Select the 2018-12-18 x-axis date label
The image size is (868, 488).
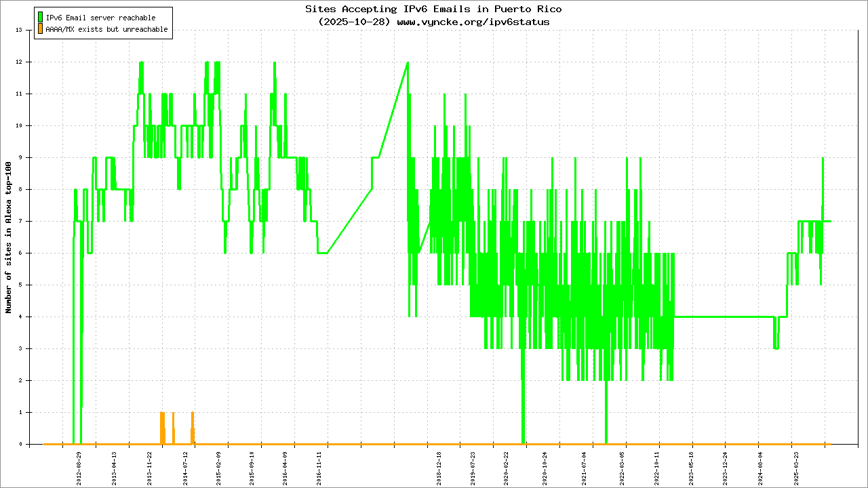tap(439, 466)
